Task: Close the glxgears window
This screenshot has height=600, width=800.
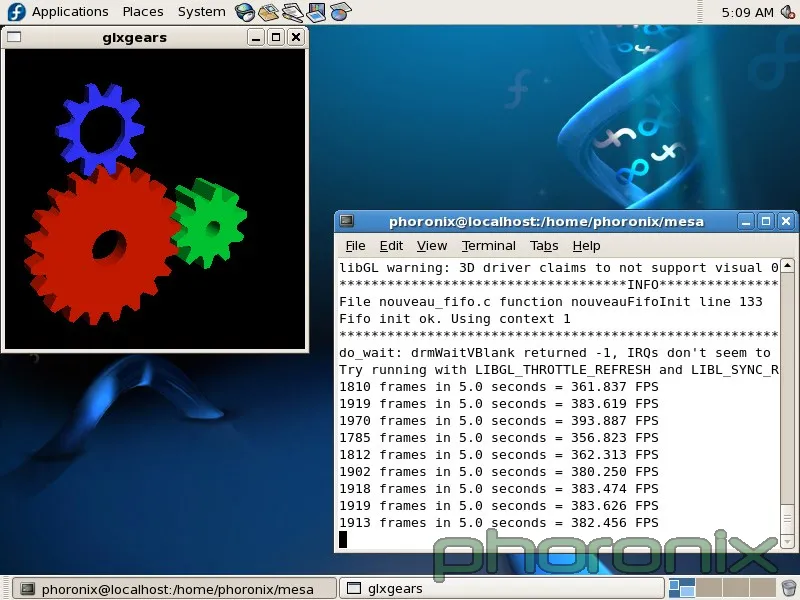Action: click(296, 37)
